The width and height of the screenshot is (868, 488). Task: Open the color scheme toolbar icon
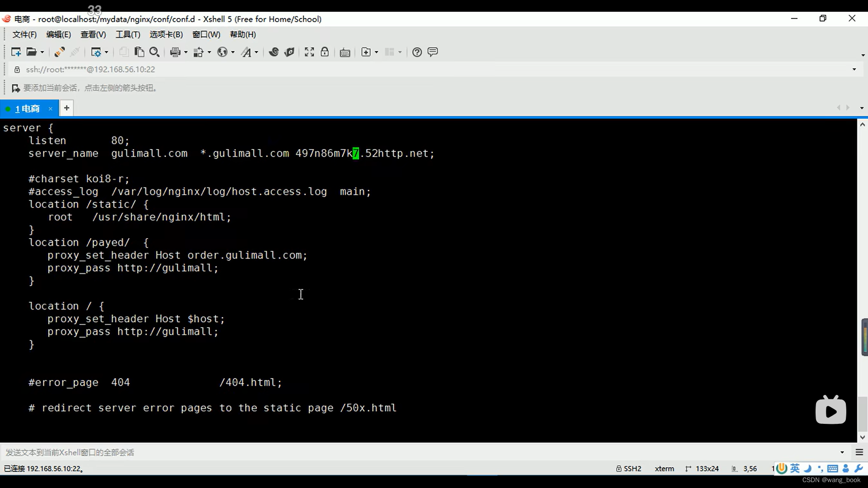coord(198,52)
